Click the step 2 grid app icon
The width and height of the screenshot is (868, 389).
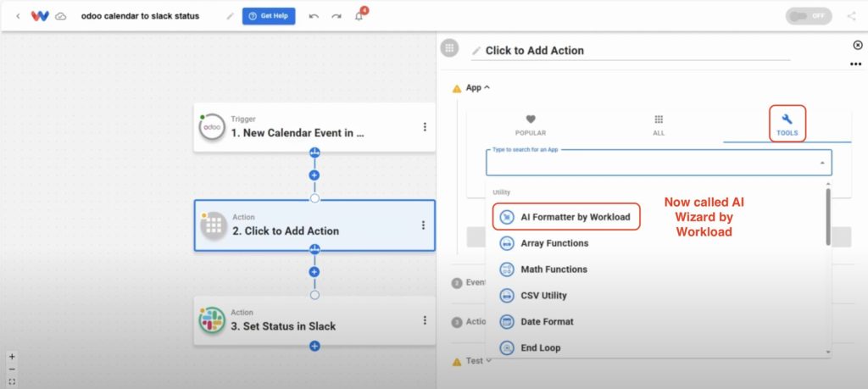click(214, 225)
